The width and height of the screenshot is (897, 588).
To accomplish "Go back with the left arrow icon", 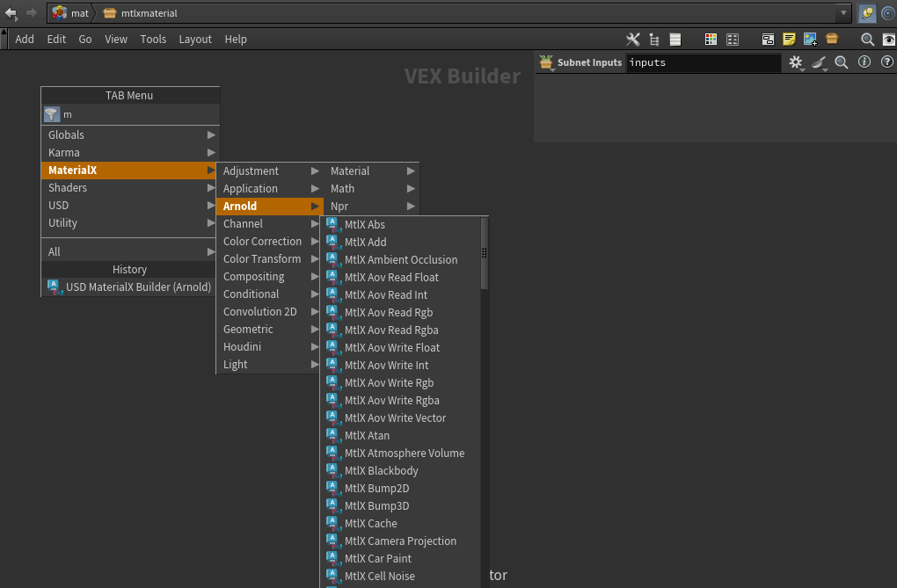I will point(11,12).
